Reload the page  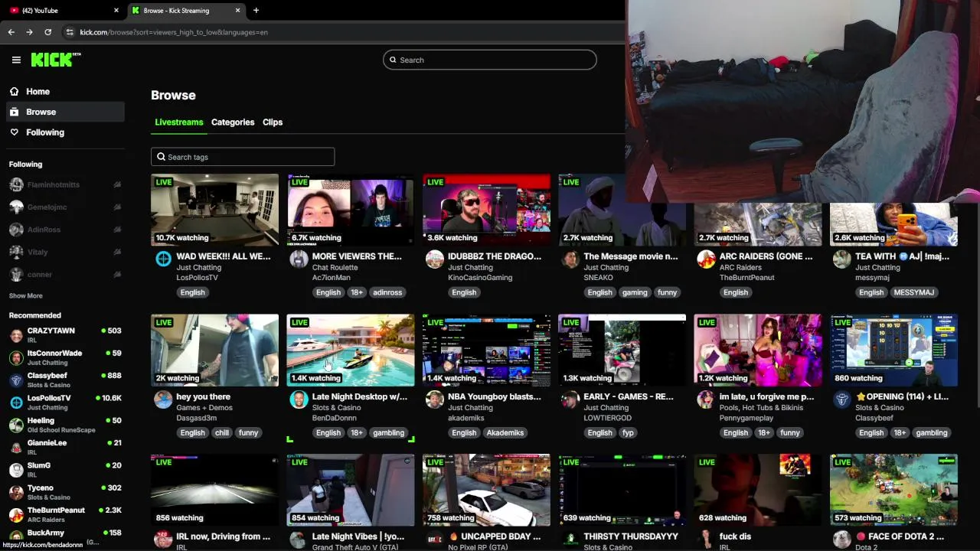click(47, 32)
